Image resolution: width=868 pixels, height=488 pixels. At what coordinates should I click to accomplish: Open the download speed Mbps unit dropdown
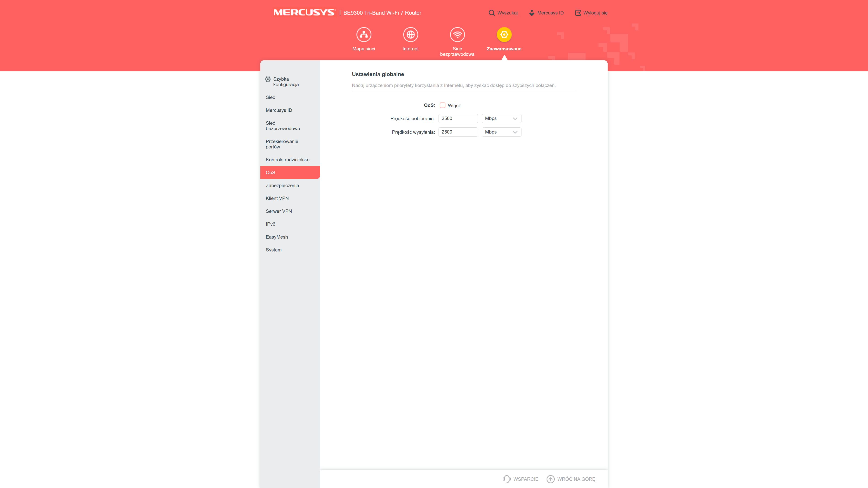pos(501,119)
